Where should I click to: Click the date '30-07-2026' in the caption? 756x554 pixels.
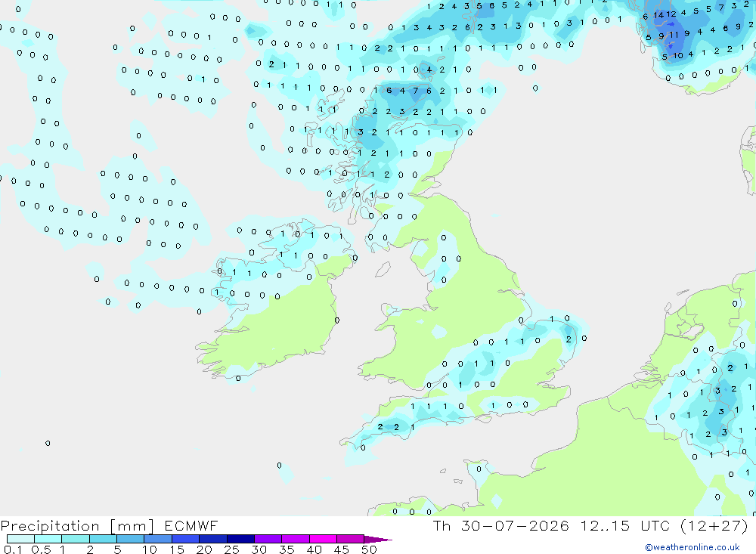click(x=515, y=525)
